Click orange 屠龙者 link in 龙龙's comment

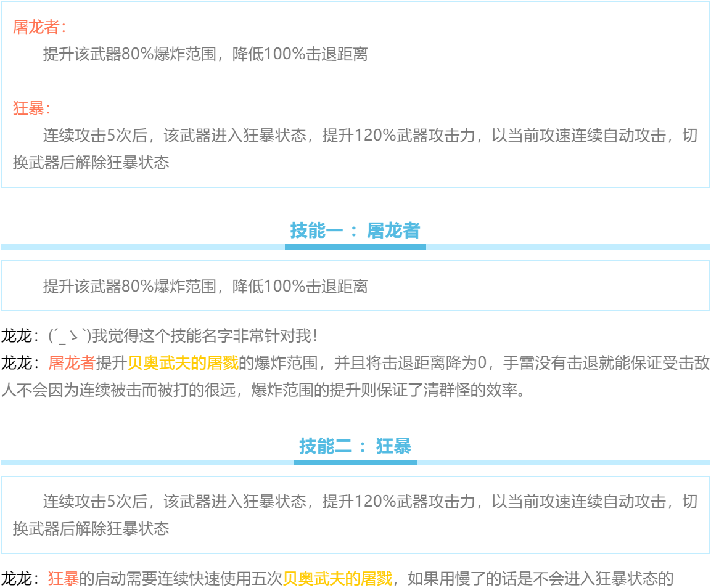72,363
